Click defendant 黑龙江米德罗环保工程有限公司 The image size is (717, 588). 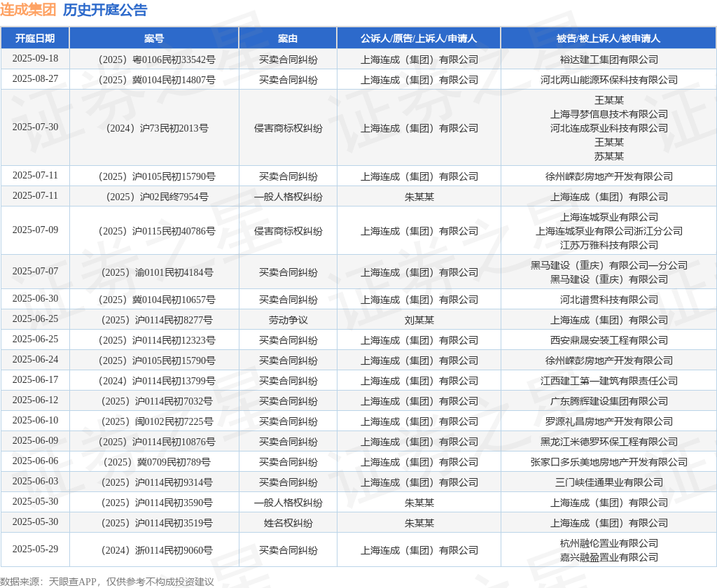[x=609, y=442]
